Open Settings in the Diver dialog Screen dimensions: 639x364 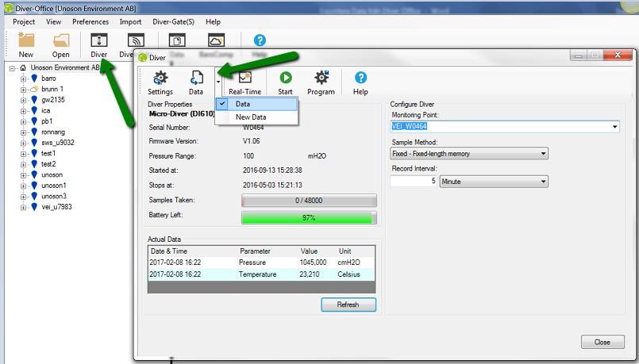coord(160,79)
